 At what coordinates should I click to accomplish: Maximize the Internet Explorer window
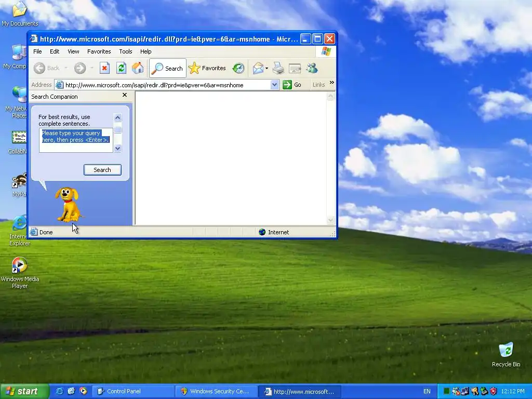point(317,39)
